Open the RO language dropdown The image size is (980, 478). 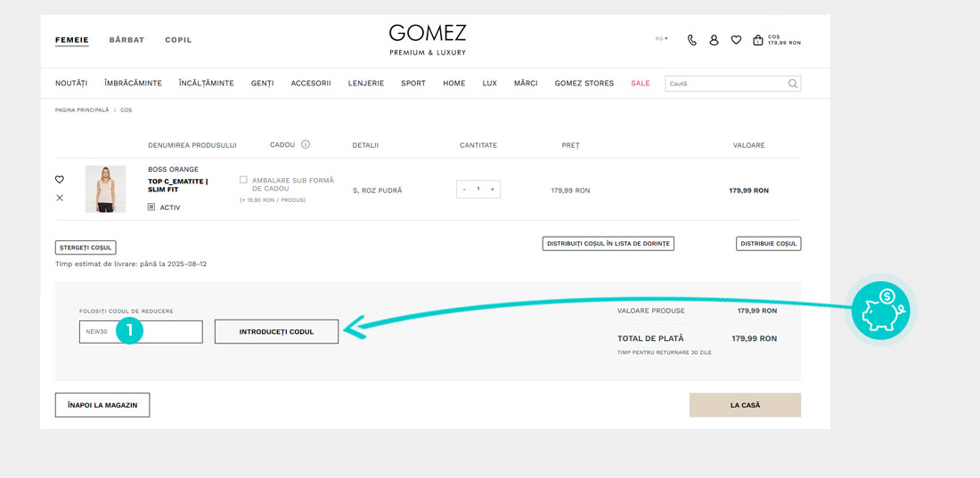click(x=661, y=39)
